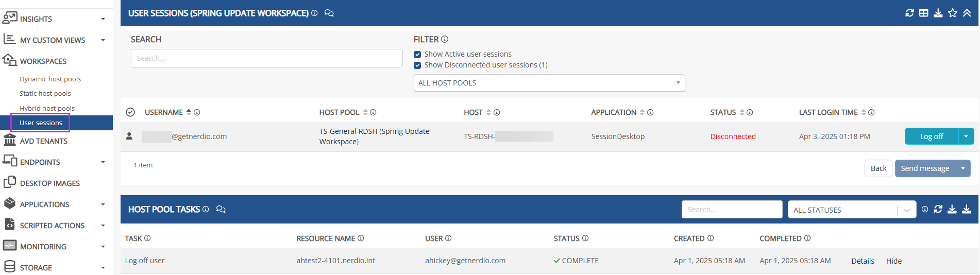
Task: Open chat icon beside Host Pool Tasks title
Action: pos(221,209)
